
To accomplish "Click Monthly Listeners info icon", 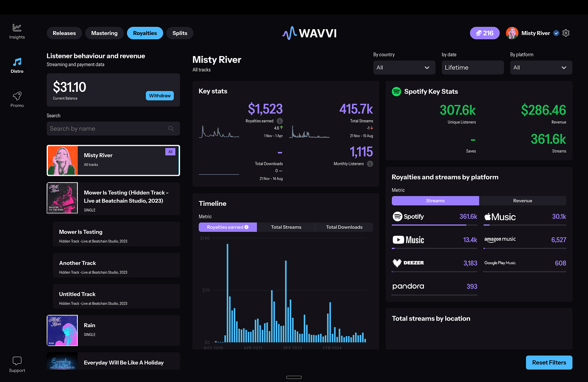I will pyautogui.click(x=370, y=164).
